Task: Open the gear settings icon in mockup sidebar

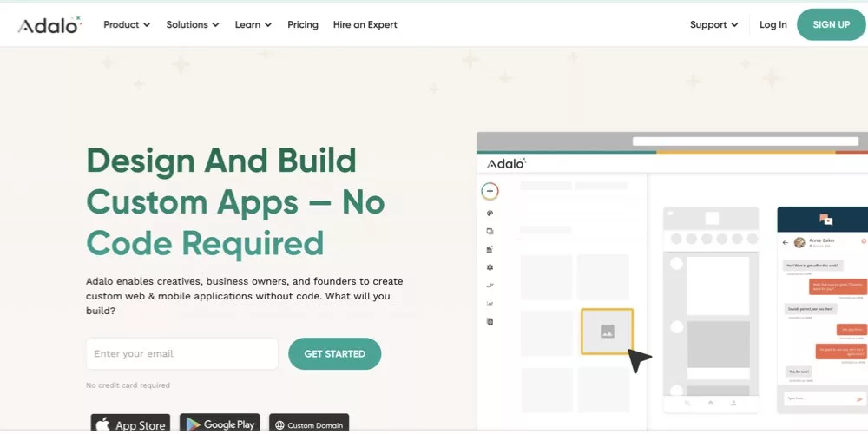Action: 490,267
